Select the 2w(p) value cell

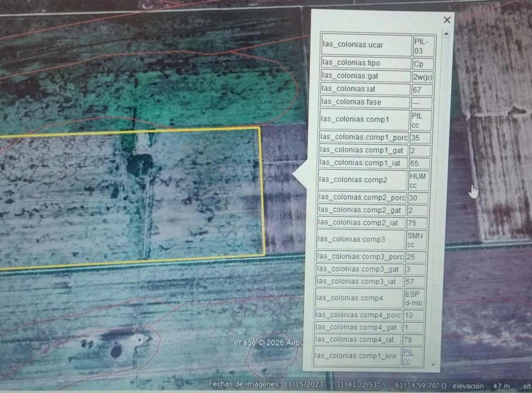click(x=422, y=77)
